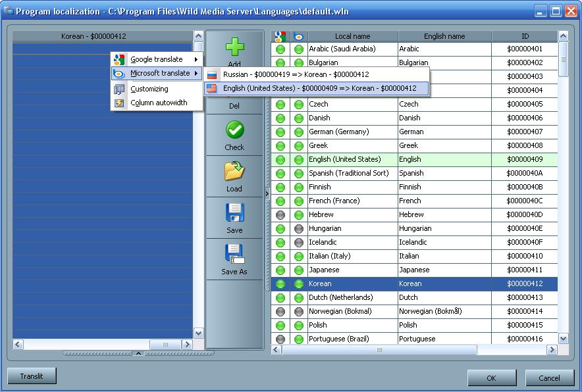
Task: Collapse bottom panel using the splitter arrow
Action: tap(138, 354)
